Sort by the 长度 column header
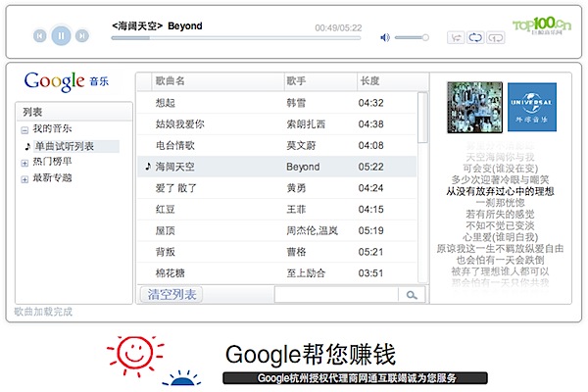Image resolution: width=588 pixels, height=392 pixels. (x=393, y=81)
